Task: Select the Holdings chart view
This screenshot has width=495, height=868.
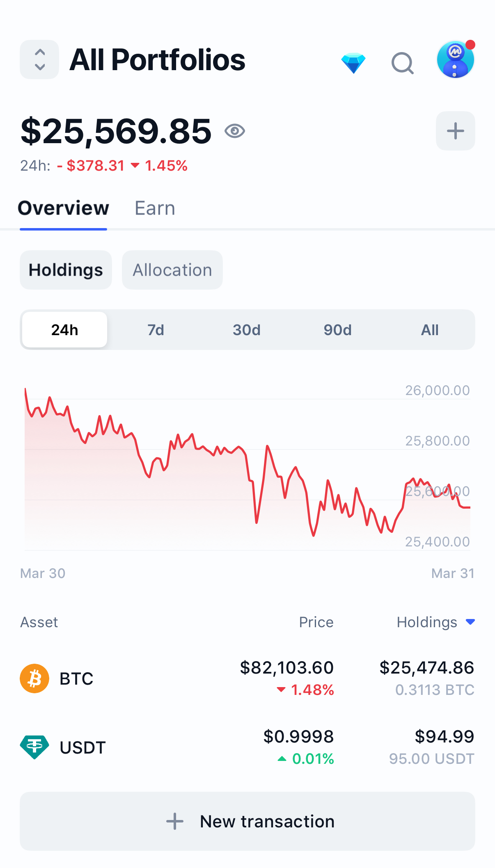Action: pyautogui.click(x=66, y=270)
